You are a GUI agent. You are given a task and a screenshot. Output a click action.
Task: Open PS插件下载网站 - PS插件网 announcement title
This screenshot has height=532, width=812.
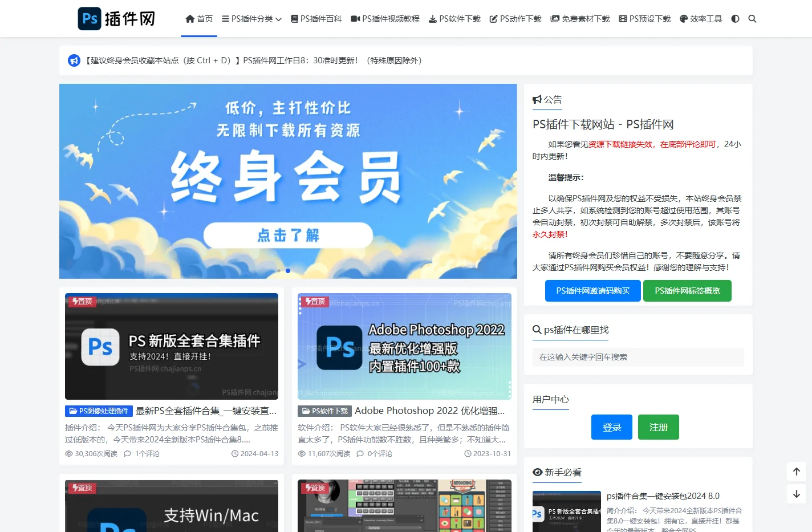(x=603, y=124)
